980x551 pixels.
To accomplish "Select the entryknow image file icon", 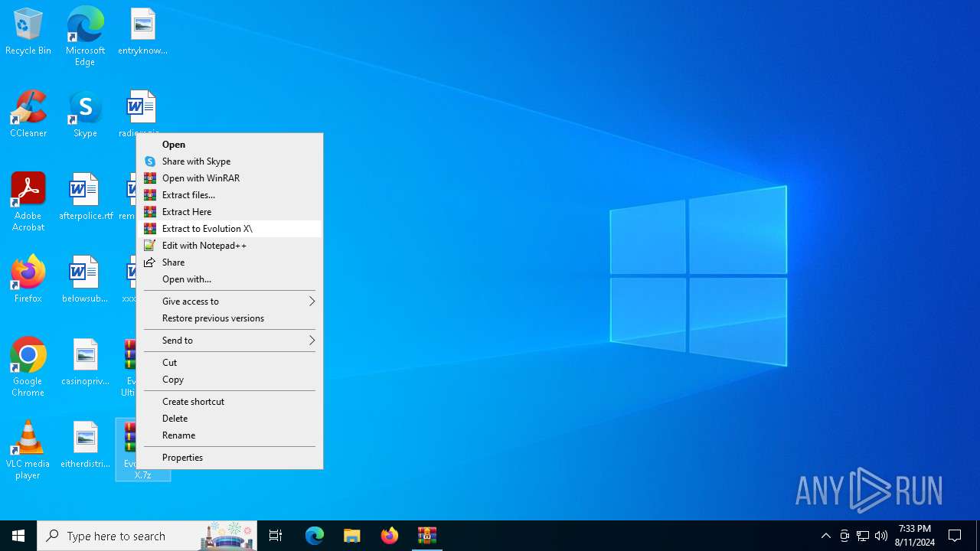I will tap(142, 32).
